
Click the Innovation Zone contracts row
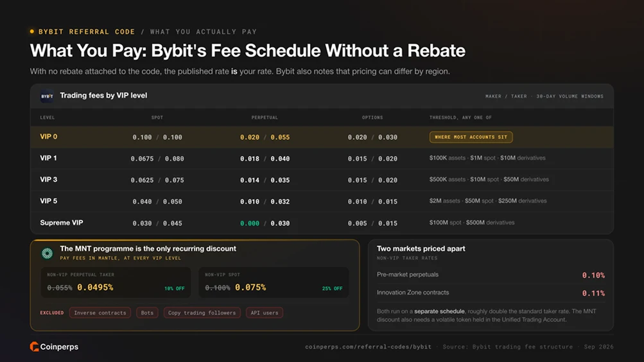pos(491,293)
